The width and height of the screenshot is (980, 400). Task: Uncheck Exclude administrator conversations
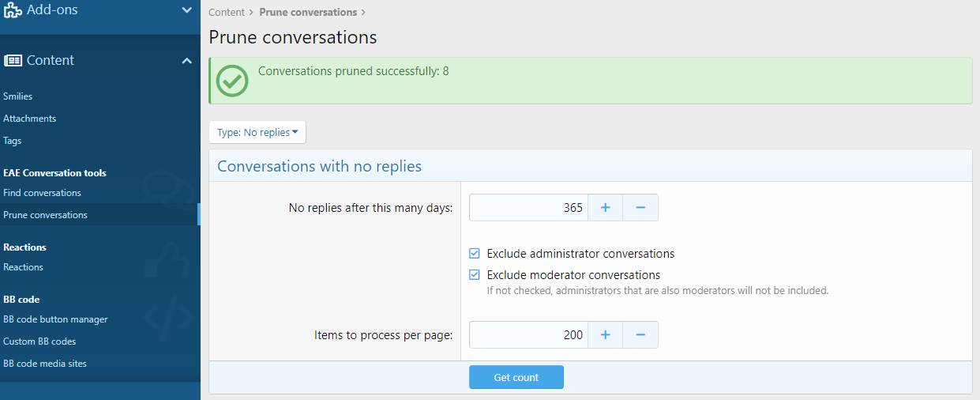click(475, 254)
